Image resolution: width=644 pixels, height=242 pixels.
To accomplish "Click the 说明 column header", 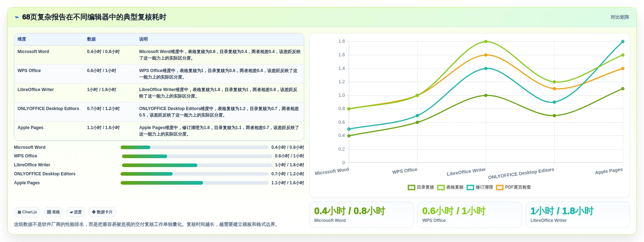I will [144, 39].
